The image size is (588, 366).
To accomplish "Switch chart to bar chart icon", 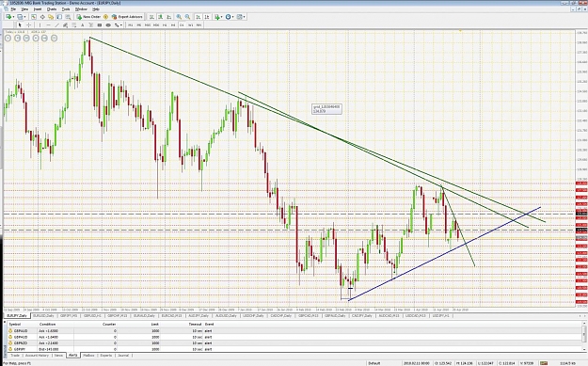I will click(x=151, y=17).
